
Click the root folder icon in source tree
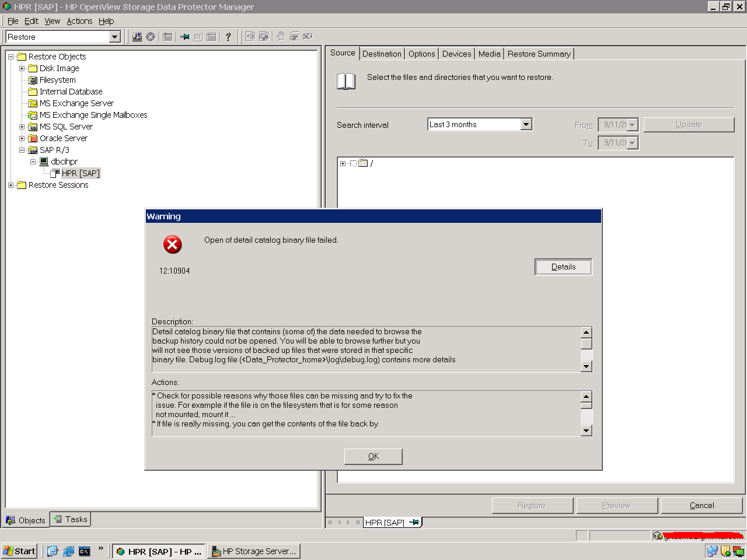coord(363,163)
